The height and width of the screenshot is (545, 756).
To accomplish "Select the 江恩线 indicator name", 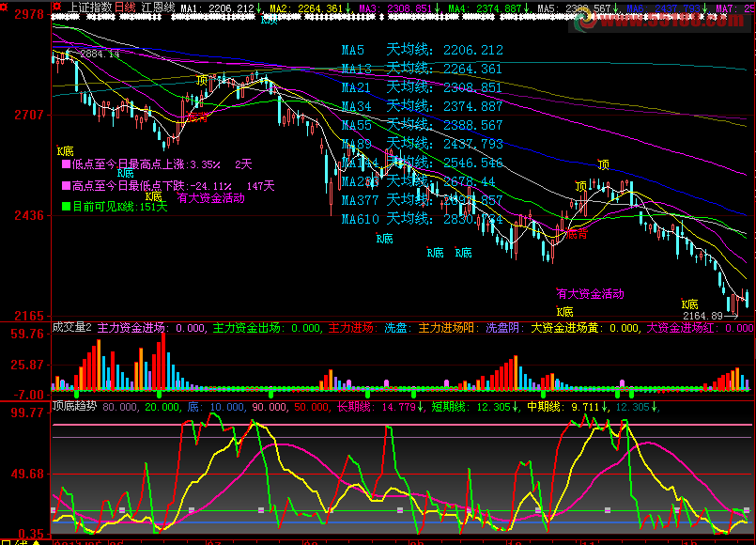I will [x=158, y=8].
